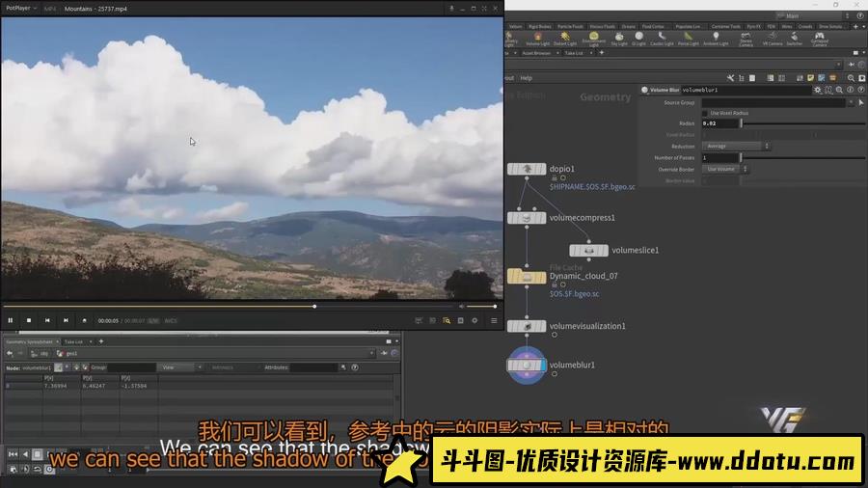Viewport: 868px width, 488px height.
Task: Select the dopio1 node
Action: (x=527, y=169)
